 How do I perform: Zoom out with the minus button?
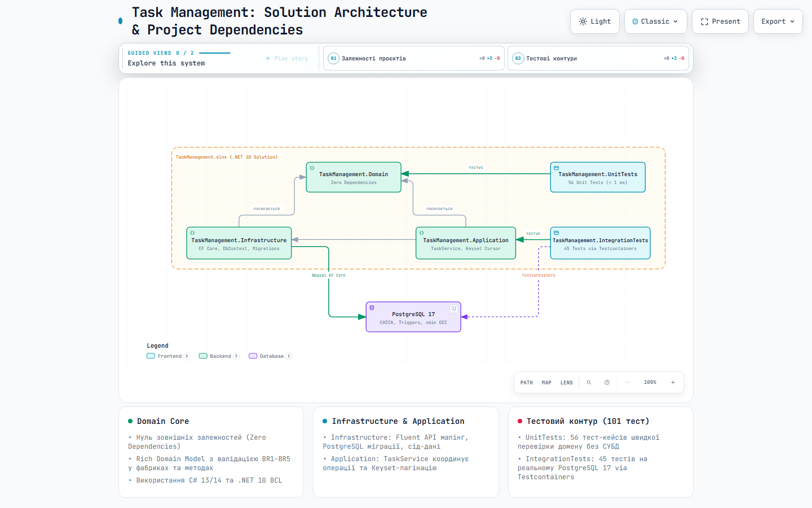pyautogui.click(x=627, y=382)
